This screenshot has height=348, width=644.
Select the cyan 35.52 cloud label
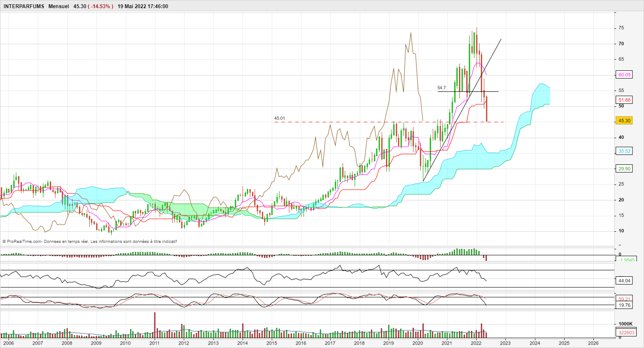click(624, 151)
